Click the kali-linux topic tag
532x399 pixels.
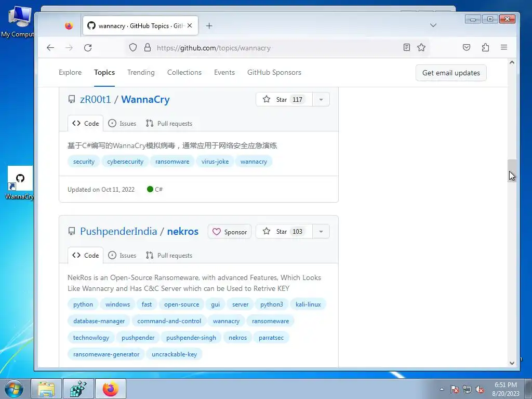(x=308, y=304)
